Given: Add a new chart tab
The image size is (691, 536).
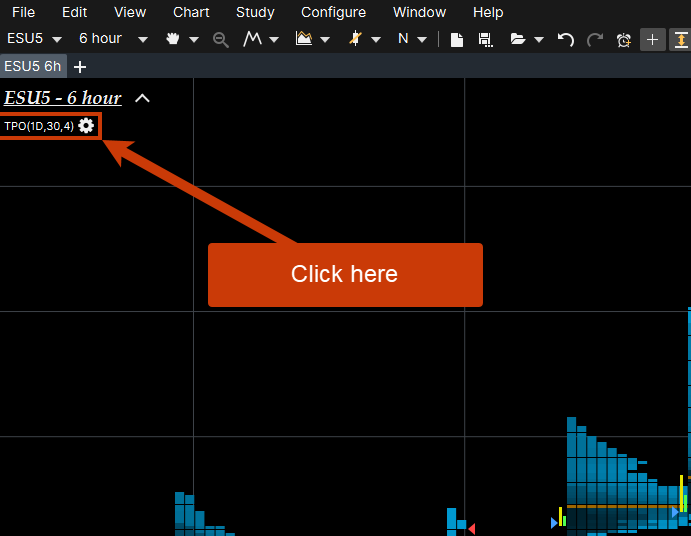Looking at the screenshot, I should coord(80,66).
